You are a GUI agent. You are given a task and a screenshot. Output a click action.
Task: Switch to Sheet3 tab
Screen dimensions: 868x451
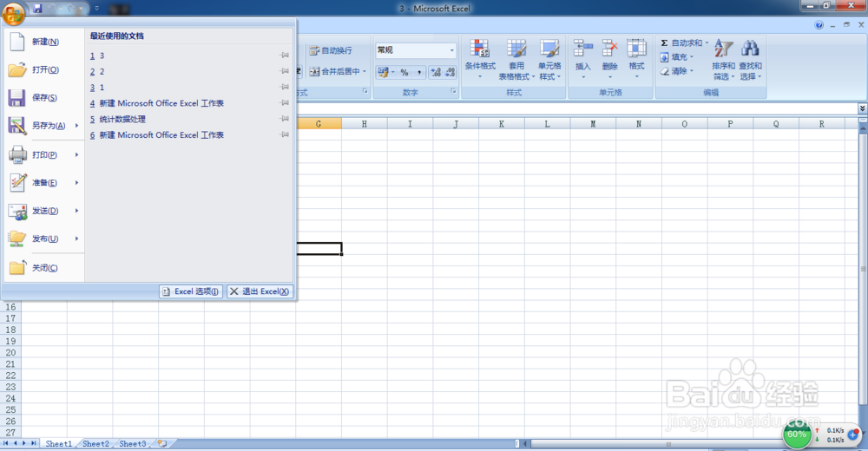tap(133, 444)
